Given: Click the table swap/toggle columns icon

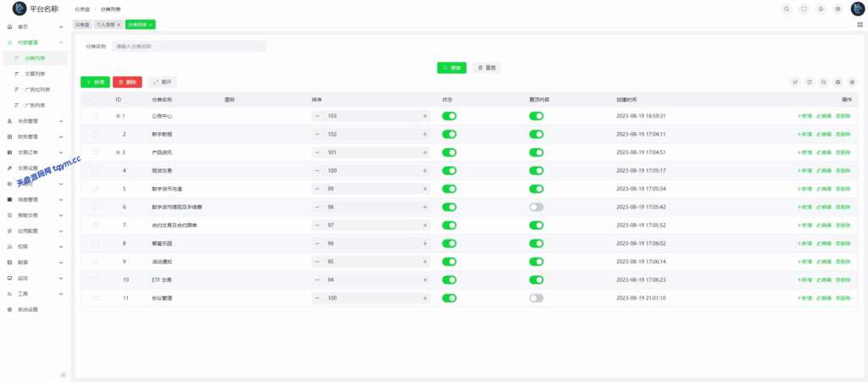Looking at the screenshot, I should tap(795, 82).
